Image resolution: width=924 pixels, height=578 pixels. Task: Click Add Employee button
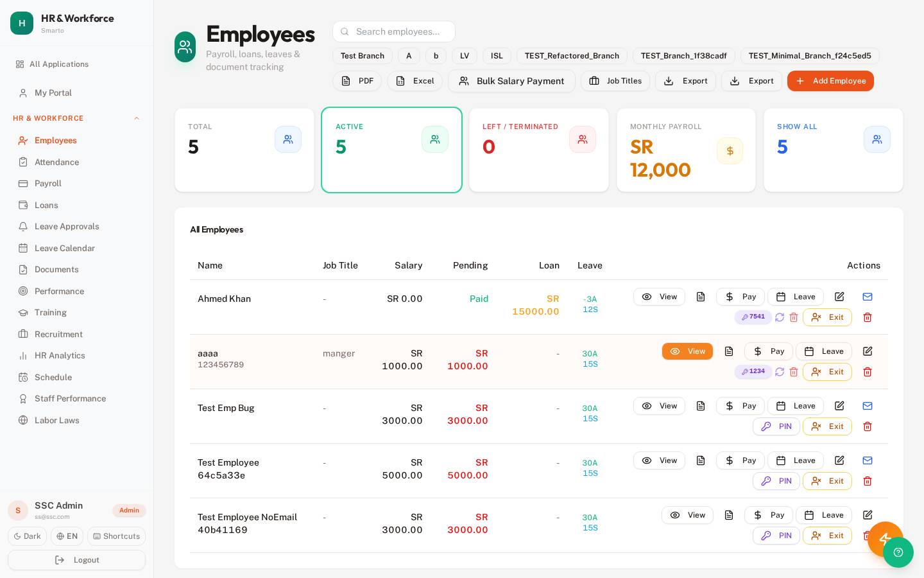(830, 81)
